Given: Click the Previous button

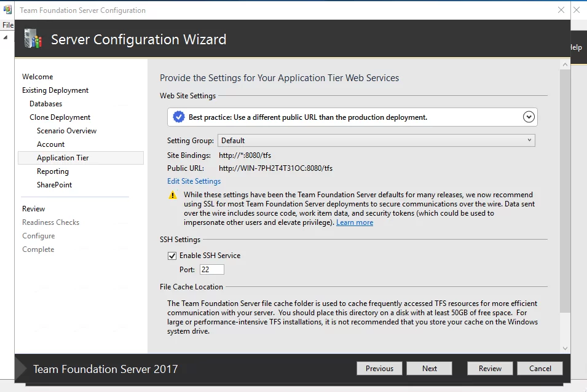Looking at the screenshot, I should (x=379, y=369).
